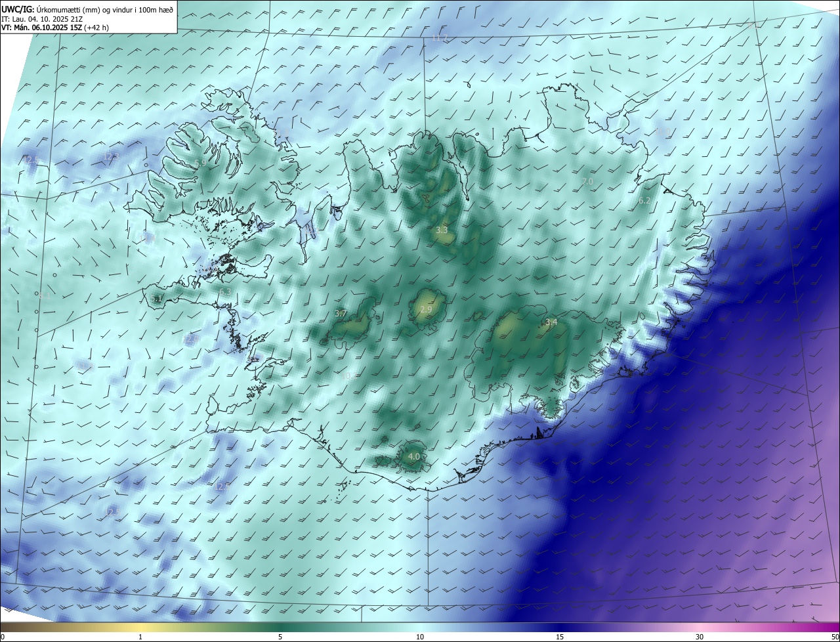Click the 0 tick on the color scale
This screenshot has width=840, height=642.
(x=3, y=637)
